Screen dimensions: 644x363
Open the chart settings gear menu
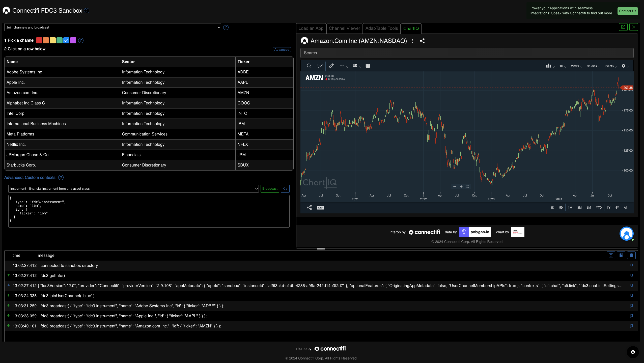click(x=625, y=66)
